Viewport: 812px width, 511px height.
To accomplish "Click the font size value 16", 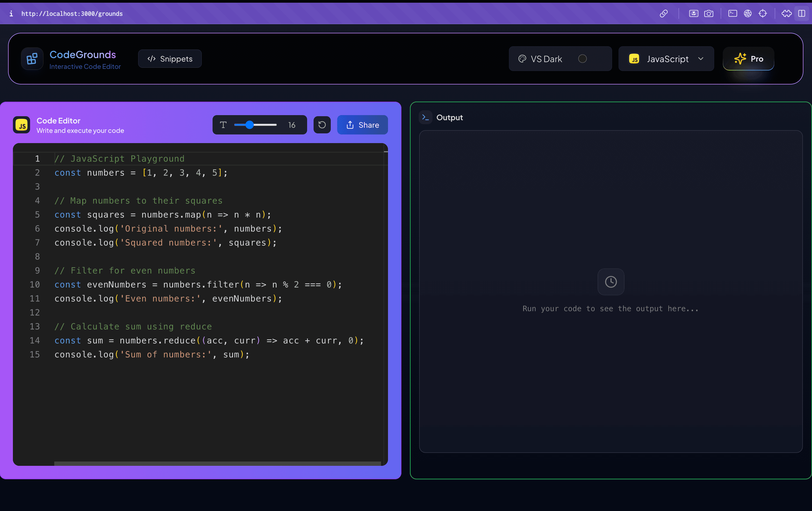I will [x=292, y=125].
